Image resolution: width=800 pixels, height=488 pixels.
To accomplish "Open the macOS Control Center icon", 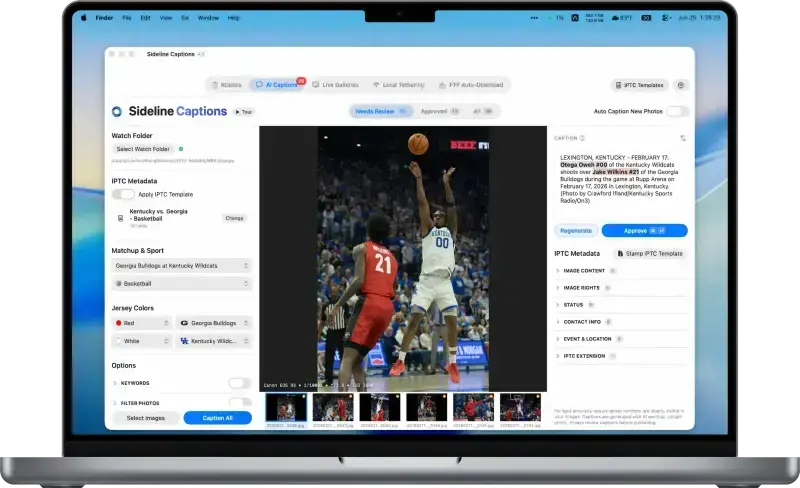I will 665,18.
